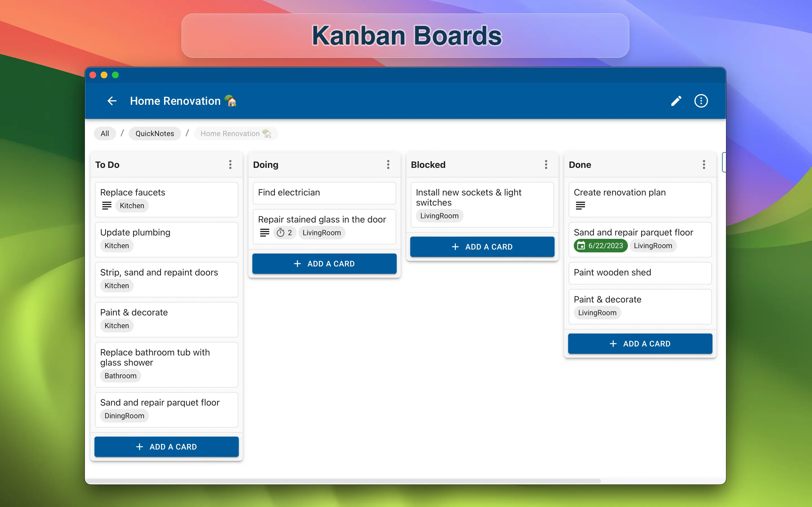Click the timer badge on stained glass card

point(284,233)
